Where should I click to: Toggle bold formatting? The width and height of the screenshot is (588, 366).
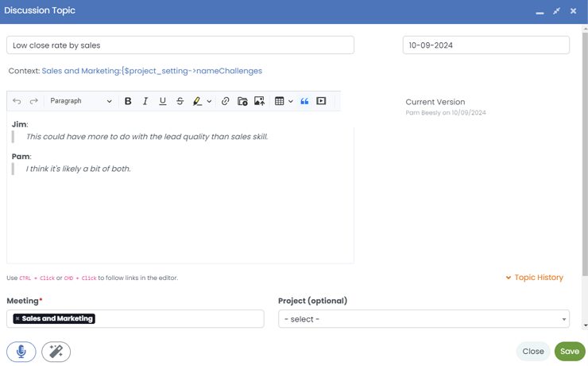point(128,101)
